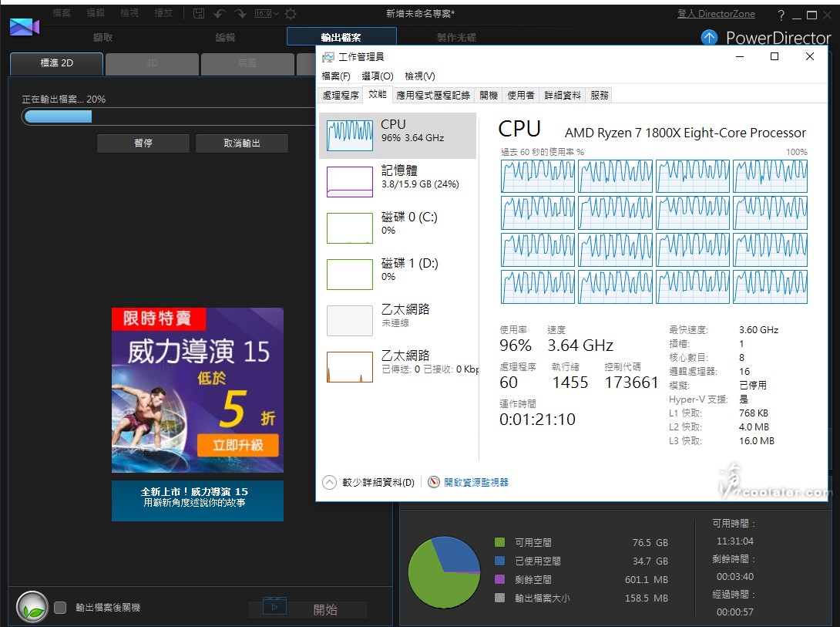Viewport: 840px width, 627px height.
Task: Click 登入 DirectorZone link
Action: point(716,14)
